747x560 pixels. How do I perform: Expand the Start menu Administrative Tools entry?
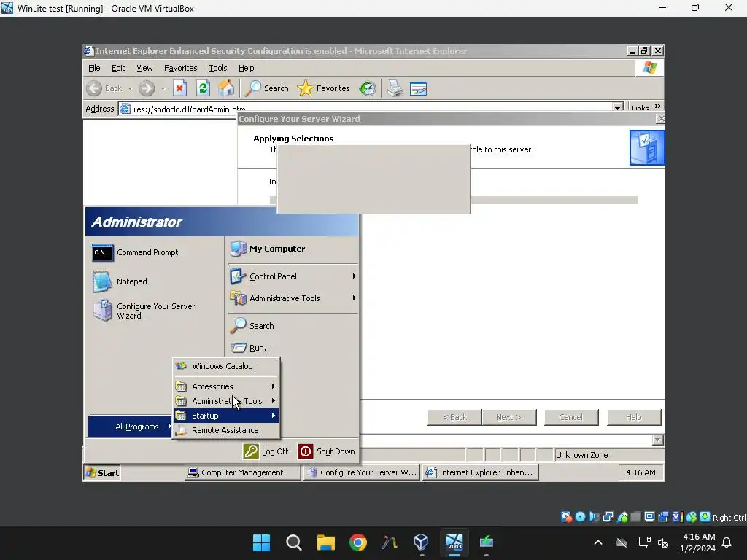point(293,298)
